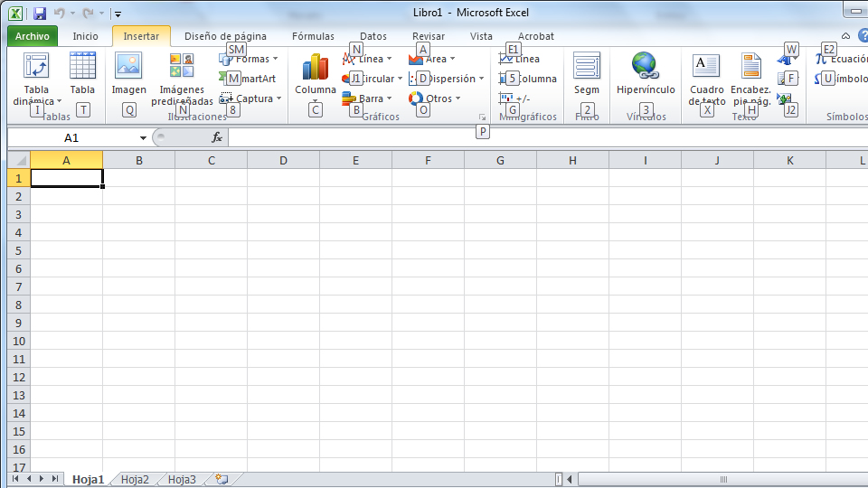The width and height of the screenshot is (868, 488).
Task: Open the Archivo tab
Action: point(33,36)
